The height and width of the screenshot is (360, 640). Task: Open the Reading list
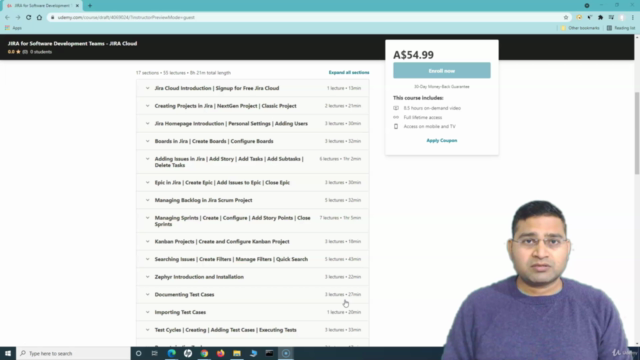click(x=621, y=28)
